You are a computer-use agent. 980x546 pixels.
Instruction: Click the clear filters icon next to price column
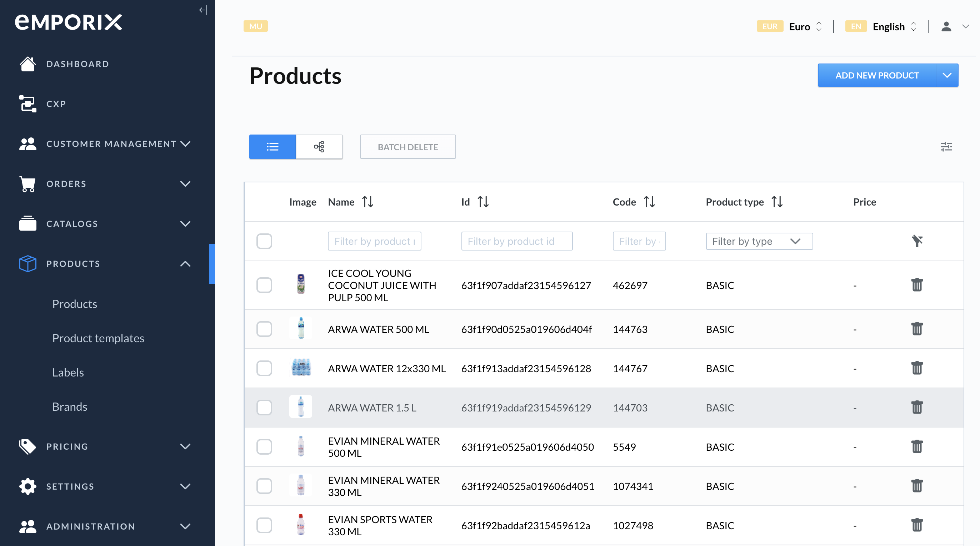(917, 241)
